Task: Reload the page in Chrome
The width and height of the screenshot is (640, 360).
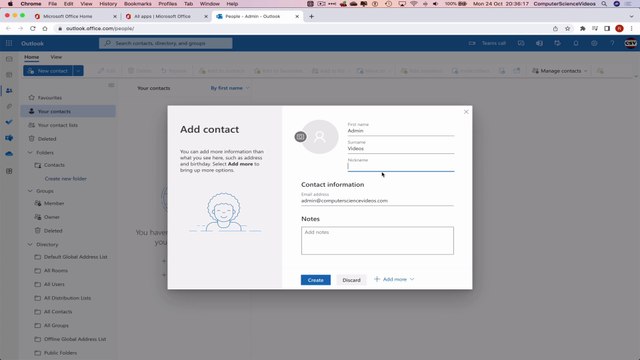Action: (33, 29)
